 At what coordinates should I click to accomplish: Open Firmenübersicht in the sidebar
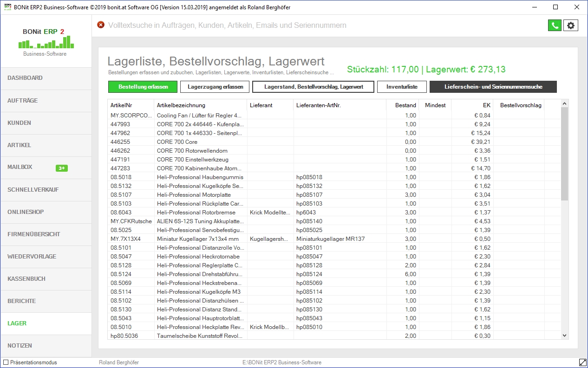point(46,234)
